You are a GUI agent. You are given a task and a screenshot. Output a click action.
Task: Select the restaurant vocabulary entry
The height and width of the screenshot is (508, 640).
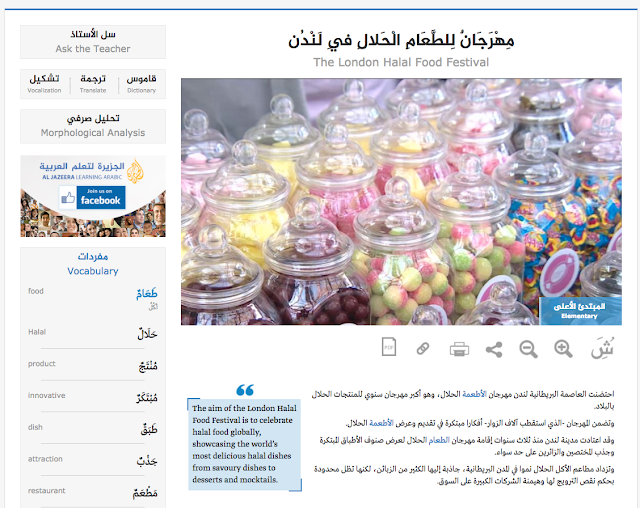tap(93, 492)
